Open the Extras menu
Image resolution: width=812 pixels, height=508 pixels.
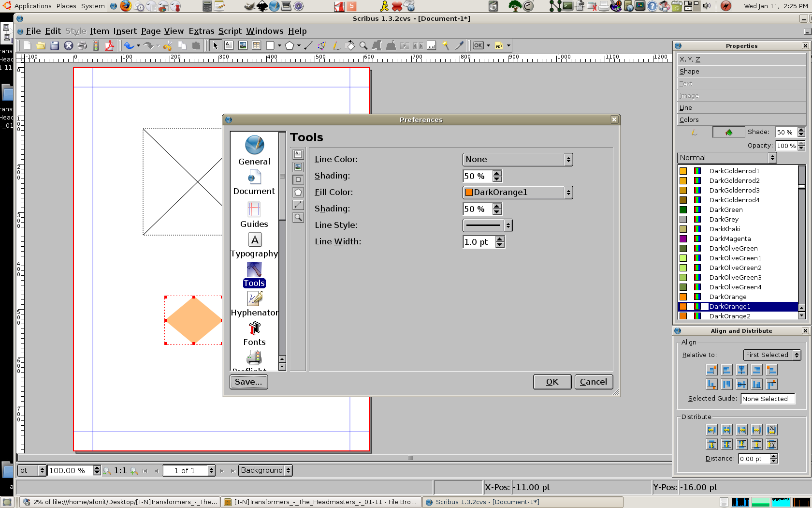click(201, 31)
